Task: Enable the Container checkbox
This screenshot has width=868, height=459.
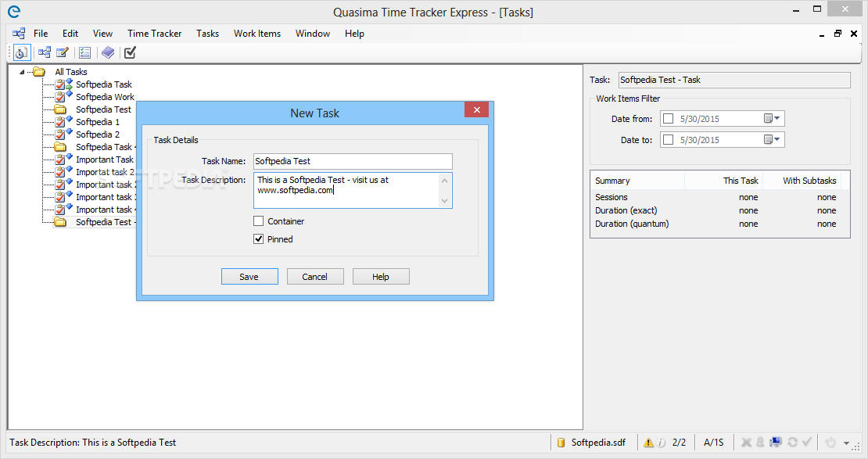Action: click(x=259, y=221)
